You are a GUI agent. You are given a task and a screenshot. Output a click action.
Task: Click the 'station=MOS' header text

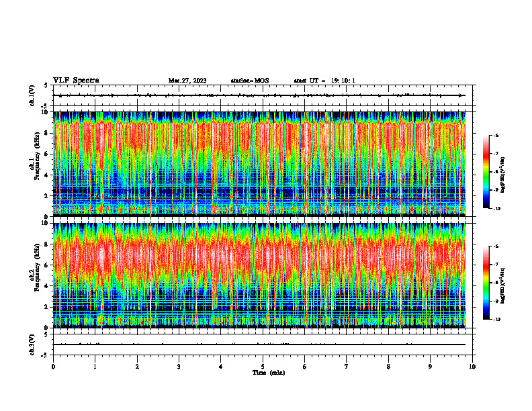coord(250,81)
